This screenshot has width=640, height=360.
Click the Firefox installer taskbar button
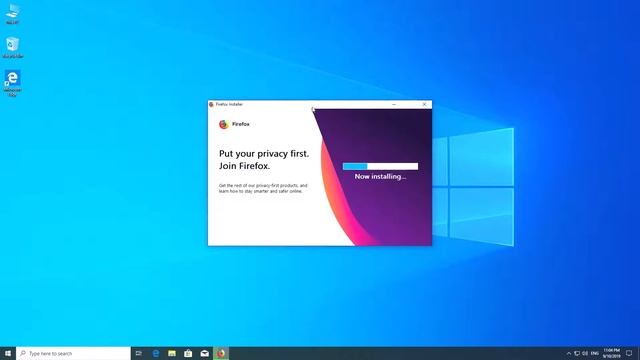[x=221, y=353]
